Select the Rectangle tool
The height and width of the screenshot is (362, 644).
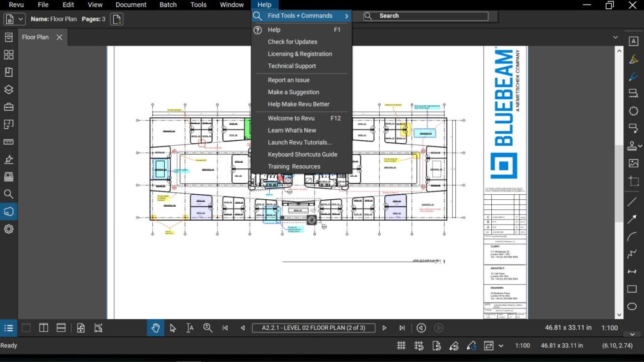633,289
